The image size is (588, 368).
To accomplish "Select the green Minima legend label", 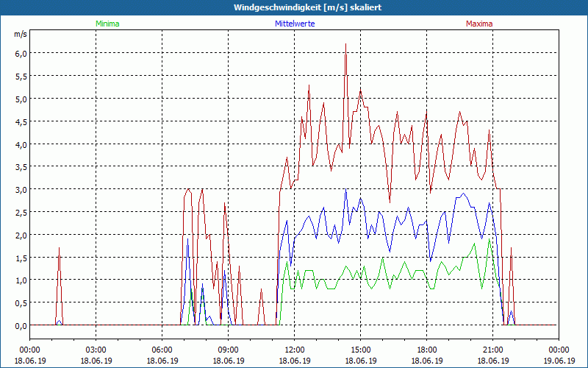I will click(x=107, y=24).
